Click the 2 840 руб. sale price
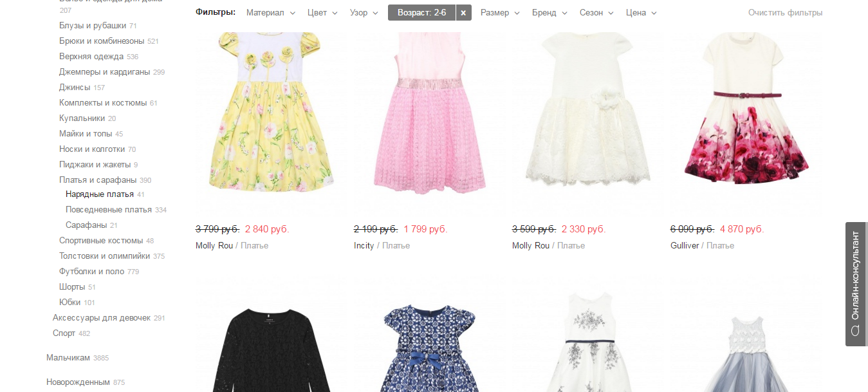Viewport: 868px width, 392px height. point(267,229)
